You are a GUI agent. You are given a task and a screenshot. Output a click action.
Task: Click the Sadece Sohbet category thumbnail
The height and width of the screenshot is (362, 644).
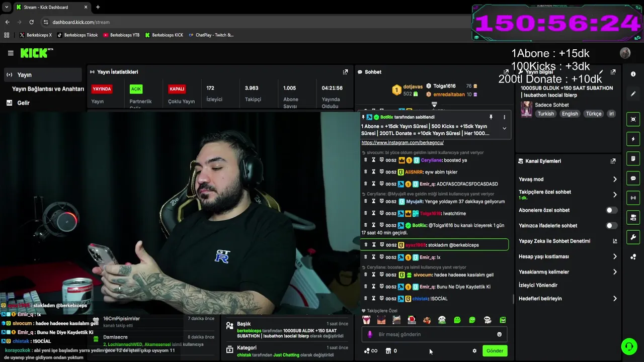click(x=526, y=109)
